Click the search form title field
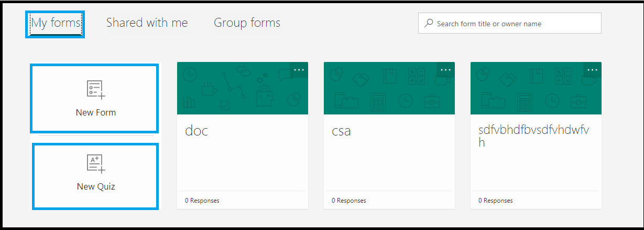 click(x=509, y=24)
